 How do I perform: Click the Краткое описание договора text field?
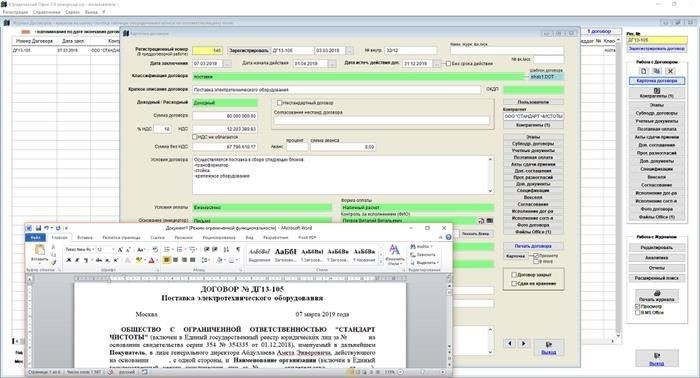tap(337, 90)
